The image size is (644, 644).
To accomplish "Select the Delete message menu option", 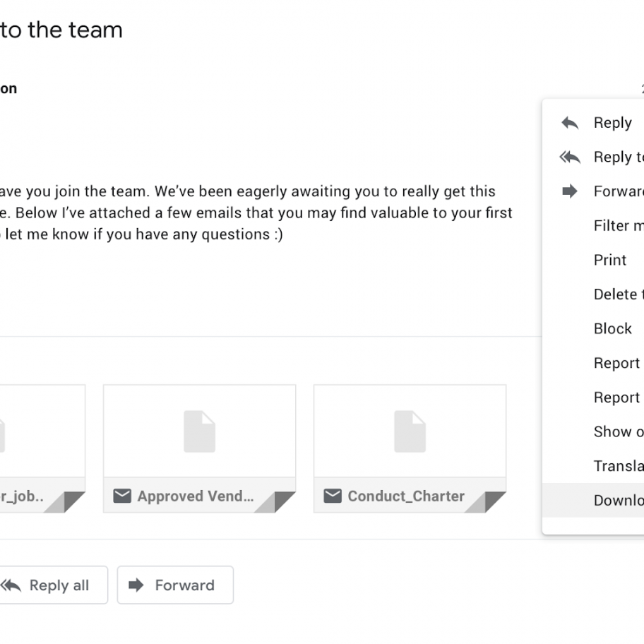I will [x=618, y=294].
